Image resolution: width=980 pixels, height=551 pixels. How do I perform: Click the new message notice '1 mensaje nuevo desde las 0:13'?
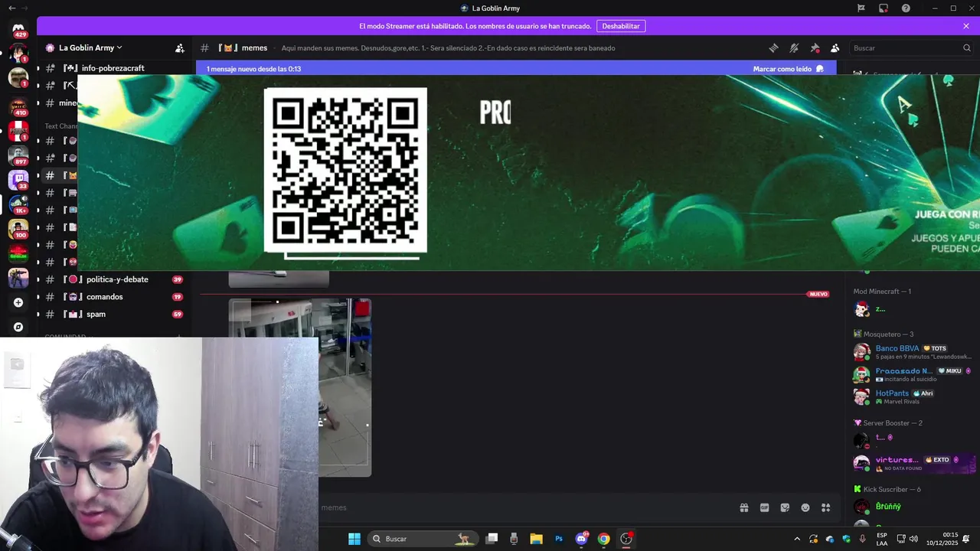253,69
